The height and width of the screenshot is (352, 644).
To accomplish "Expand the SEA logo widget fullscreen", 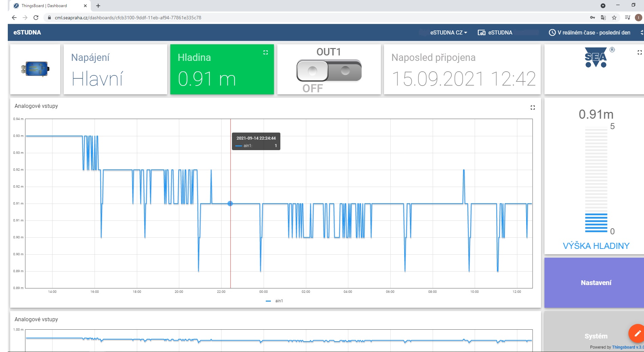I will click(x=640, y=52).
